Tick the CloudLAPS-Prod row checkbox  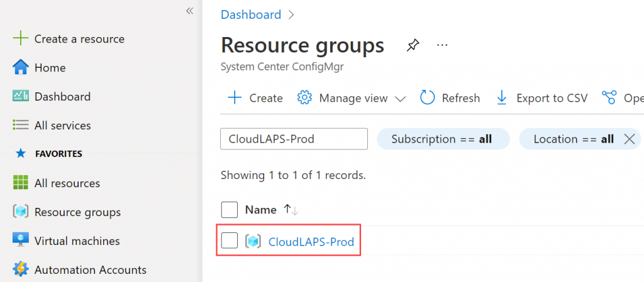(229, 240)
